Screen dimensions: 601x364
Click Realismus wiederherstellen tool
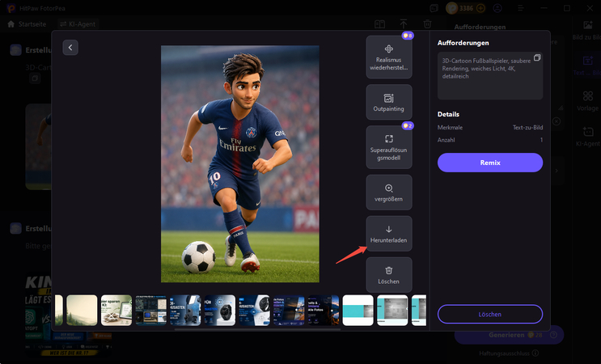(388, 57)
